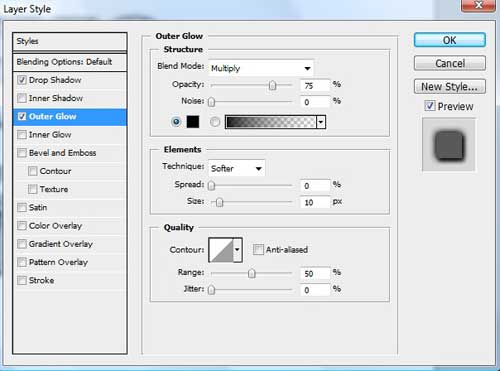Image resolution: width=500 pixels, height=371 pixels.
Task: Tick the Inner Shadow checkbox
Action: (22, 98)
